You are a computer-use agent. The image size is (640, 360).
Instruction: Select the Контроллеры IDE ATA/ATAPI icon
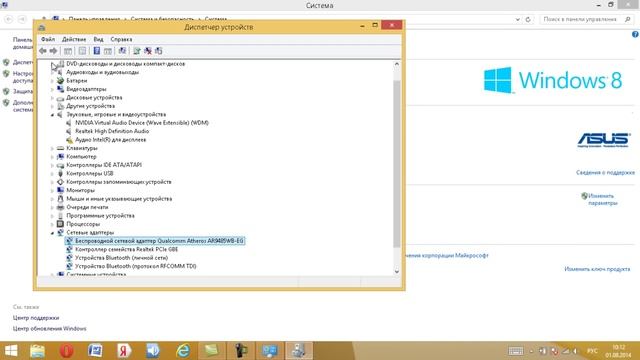pos(60,165)
